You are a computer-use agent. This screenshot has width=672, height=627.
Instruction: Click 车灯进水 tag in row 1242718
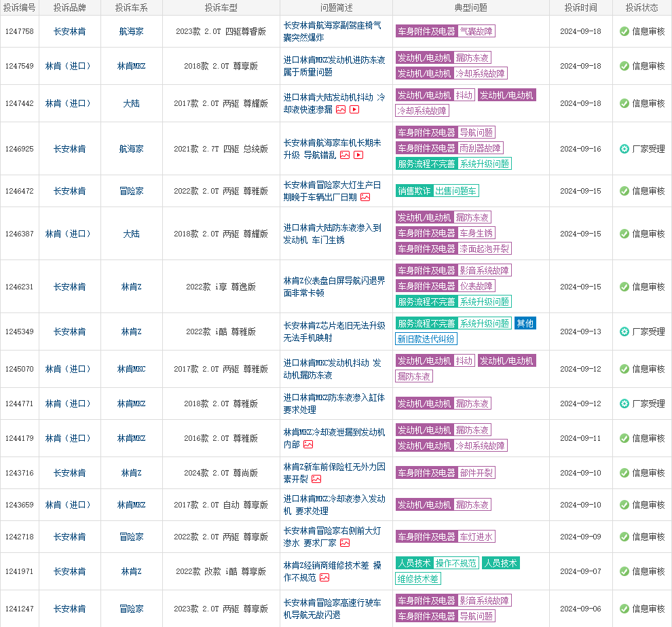pos(476,537)
